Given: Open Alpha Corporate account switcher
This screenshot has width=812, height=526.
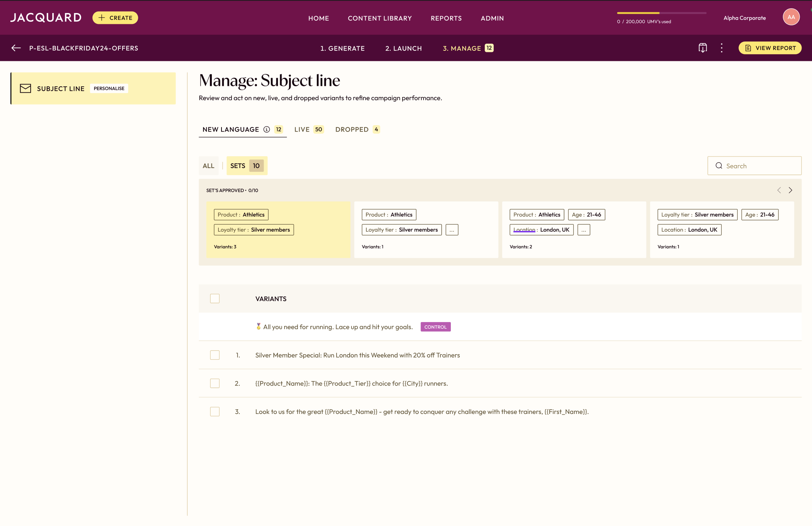Looking at the screenshot, I should click(x=744, y=18).
